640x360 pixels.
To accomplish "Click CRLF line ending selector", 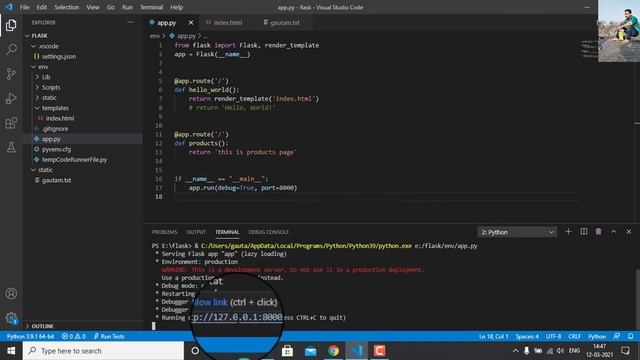I will click(574, 336).
